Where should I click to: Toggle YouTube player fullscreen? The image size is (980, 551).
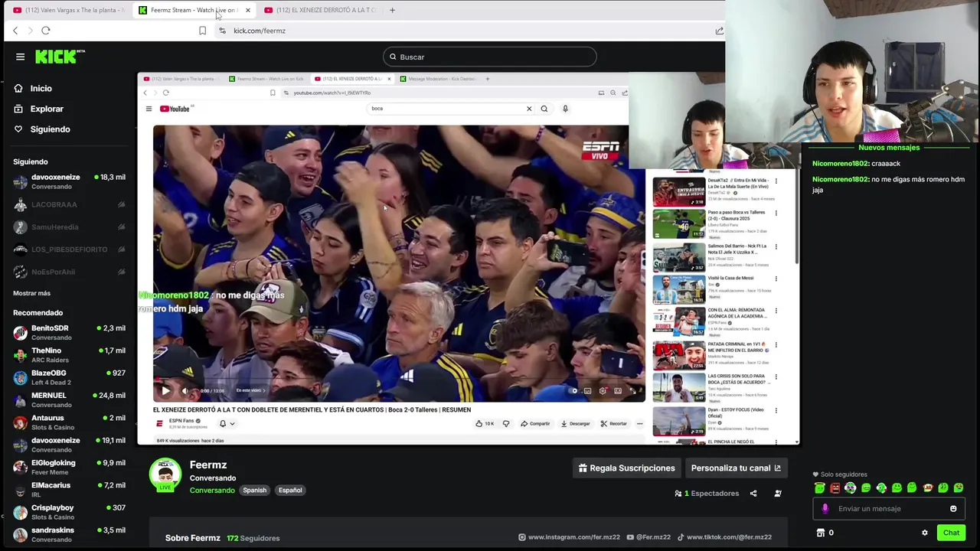[x=634, y=391]
